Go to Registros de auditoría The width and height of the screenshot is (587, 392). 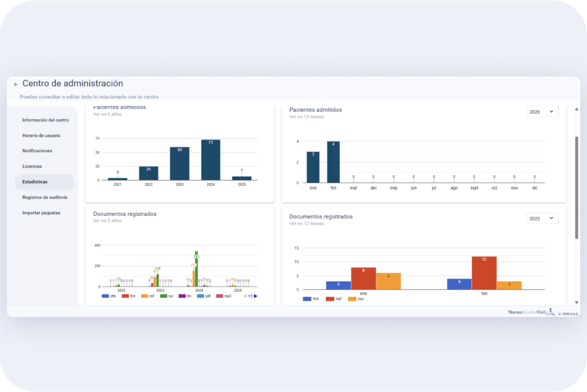coord(44,197)
